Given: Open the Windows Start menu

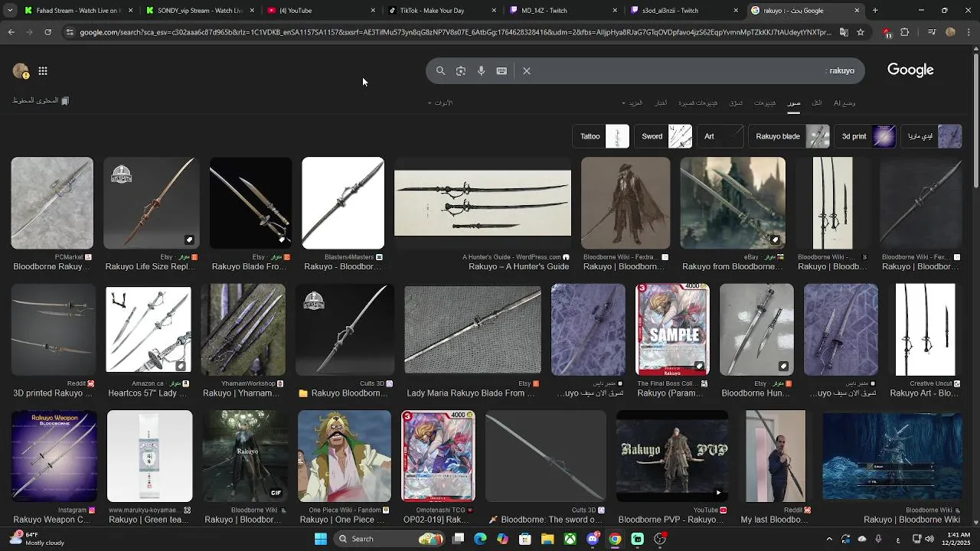Looking at the screenshot, I should [x=321, y=539].
